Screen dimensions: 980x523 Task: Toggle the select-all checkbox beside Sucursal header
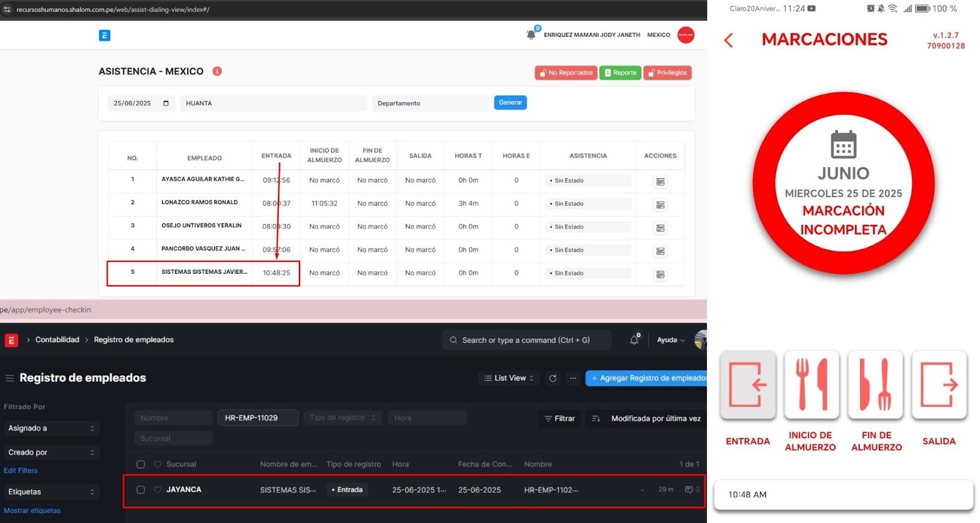[141, 464]
